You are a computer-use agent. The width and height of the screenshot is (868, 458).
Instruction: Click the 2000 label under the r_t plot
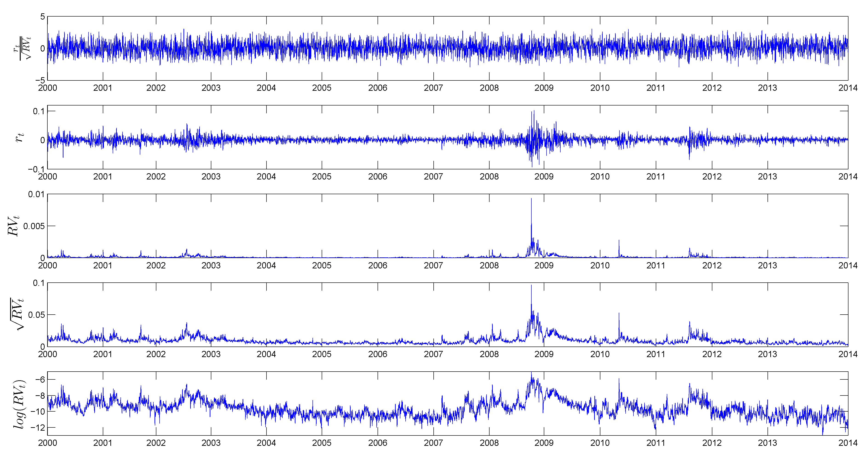click(x=48, y=176)
